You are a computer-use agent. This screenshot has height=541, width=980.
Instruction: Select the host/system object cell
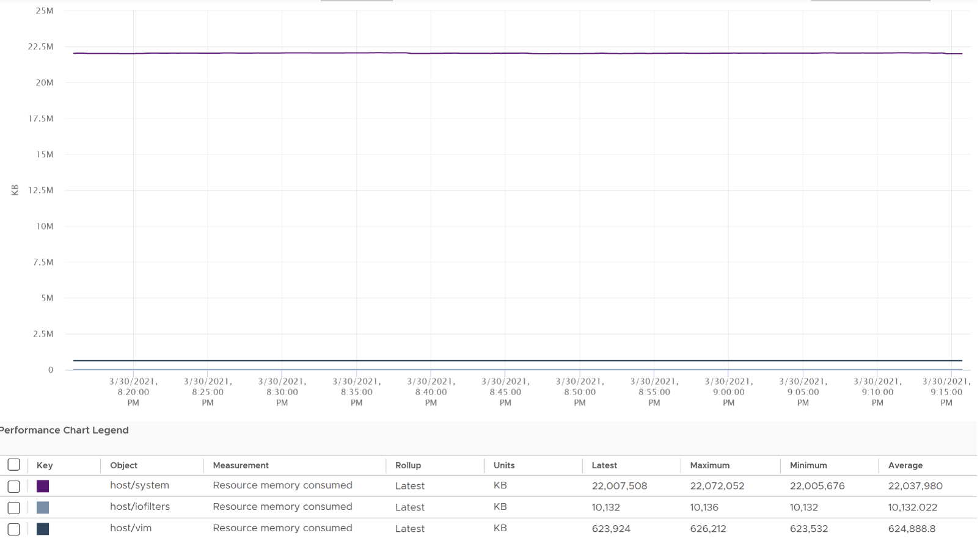click(x=139, y=485)
